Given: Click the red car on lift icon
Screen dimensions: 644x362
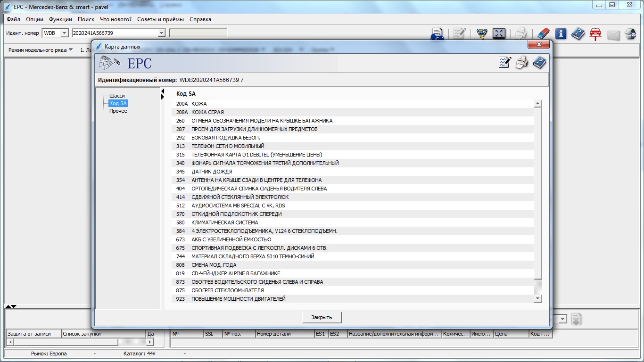Looking at the screenshot, I should tap(595, 34).
